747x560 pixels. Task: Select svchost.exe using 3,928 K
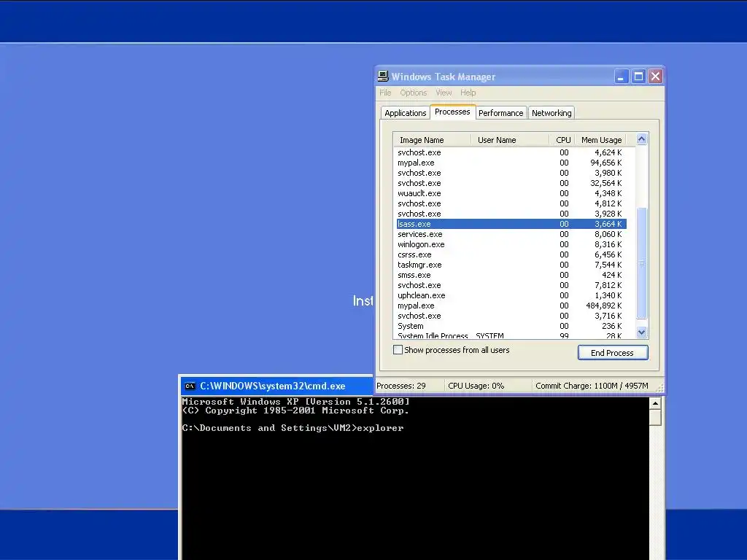(511, 214)
